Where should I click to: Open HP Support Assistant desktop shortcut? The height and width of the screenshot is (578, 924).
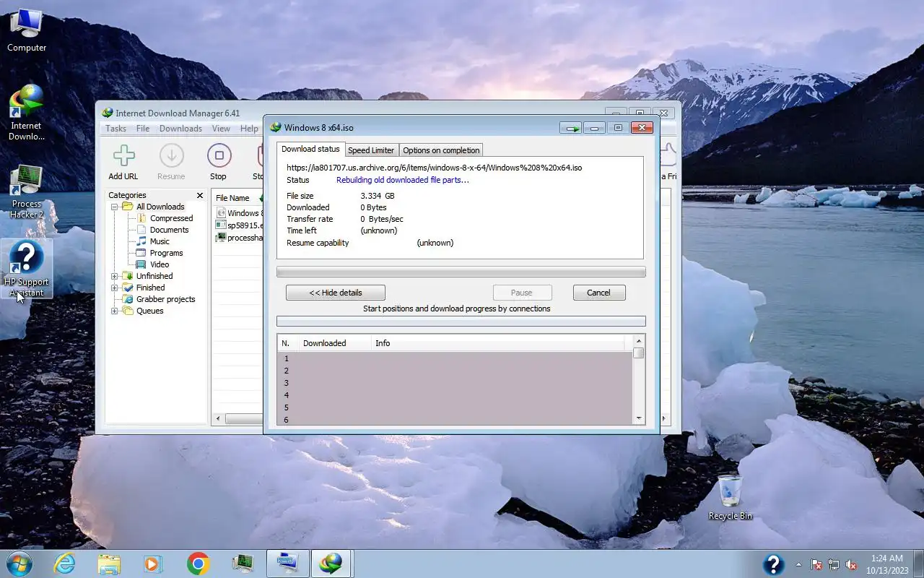27,269
